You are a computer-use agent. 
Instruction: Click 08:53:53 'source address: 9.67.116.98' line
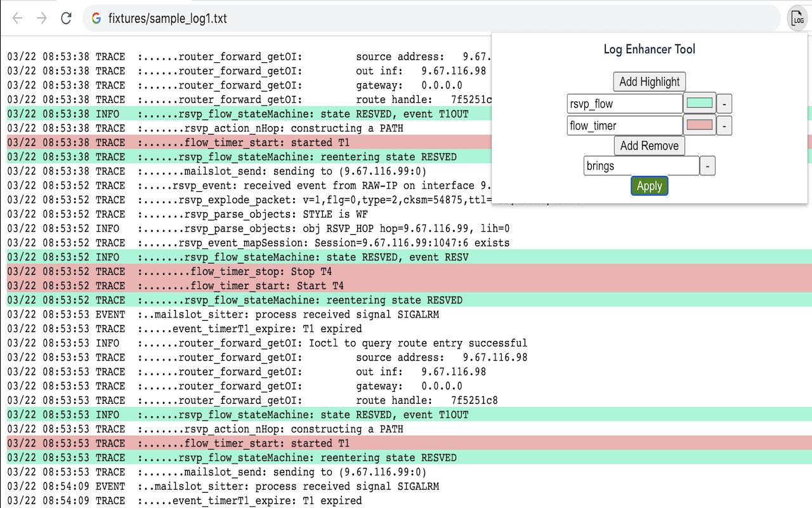(267, 358)
